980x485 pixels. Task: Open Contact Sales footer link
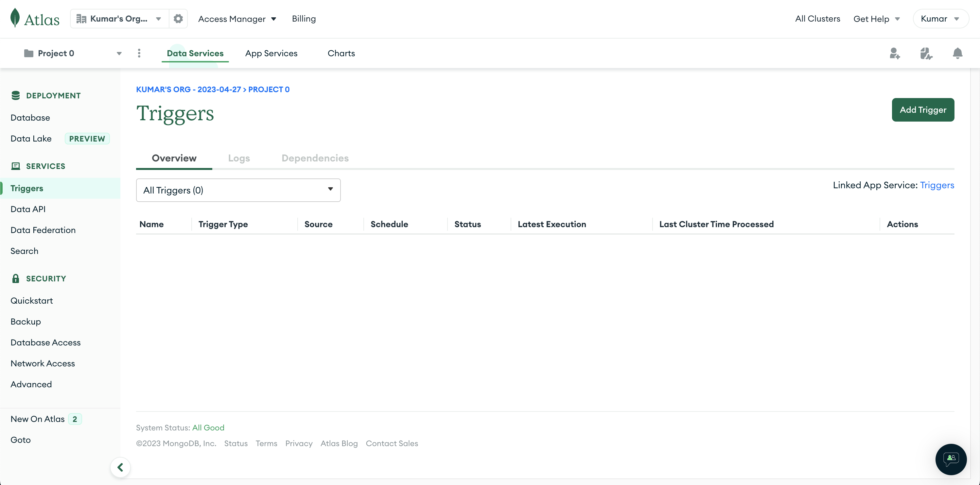(x=392, y=443)
